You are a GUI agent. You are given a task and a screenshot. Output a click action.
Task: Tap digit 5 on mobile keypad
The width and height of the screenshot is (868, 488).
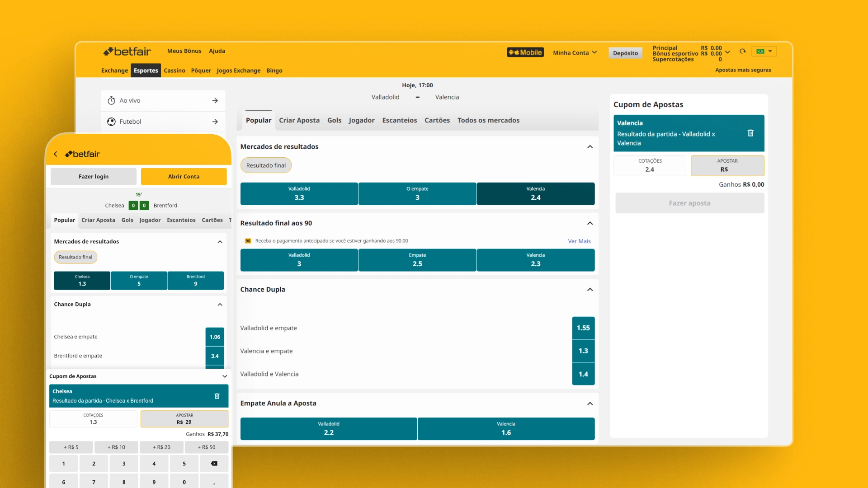click(x=184, y=464)
